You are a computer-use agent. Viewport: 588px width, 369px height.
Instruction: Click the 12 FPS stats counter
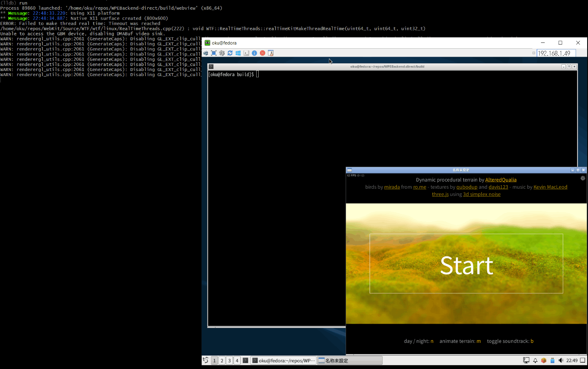pyautogui.click(x=355, y=175)
